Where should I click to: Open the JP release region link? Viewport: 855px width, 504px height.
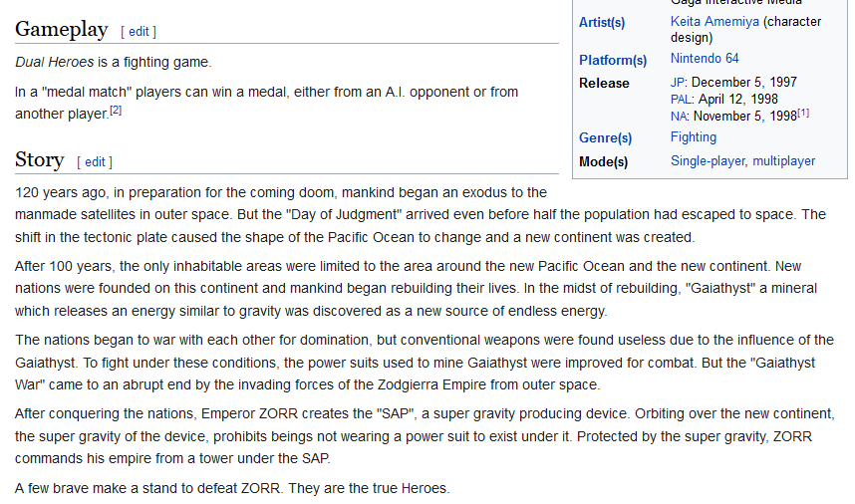(678, 83)
